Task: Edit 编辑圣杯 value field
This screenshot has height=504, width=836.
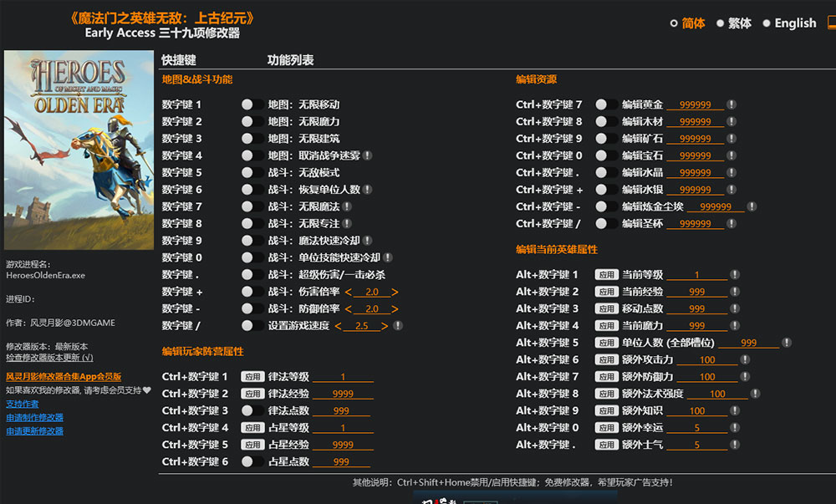Action: coord(695,224)
